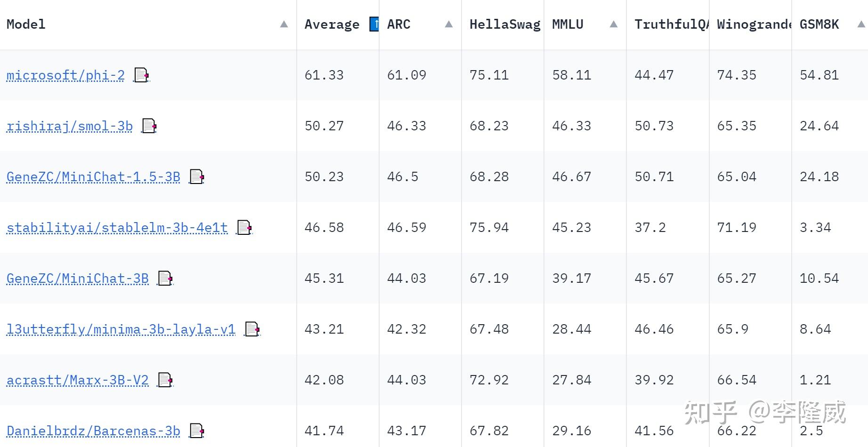
Task: Click document icon next to stabilityai/stablelm-3b-4e1t
Action: point(244,228)
